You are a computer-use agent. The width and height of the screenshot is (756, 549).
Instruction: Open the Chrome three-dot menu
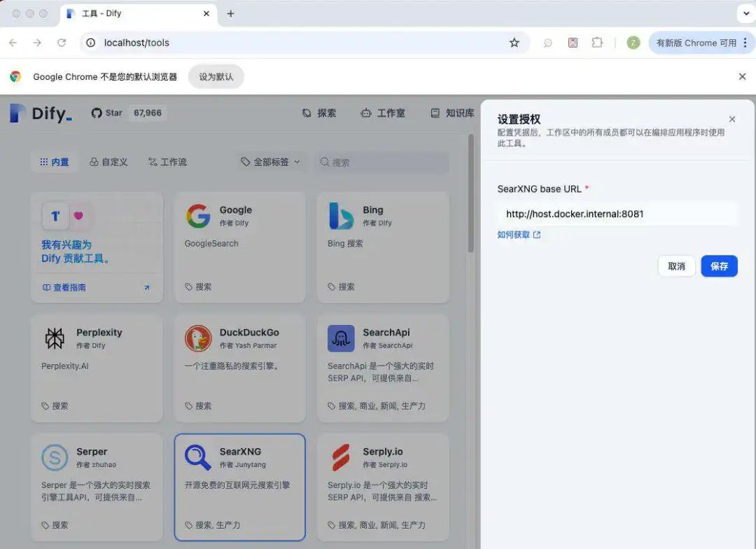pyautogui.click(x=745, y=43)
